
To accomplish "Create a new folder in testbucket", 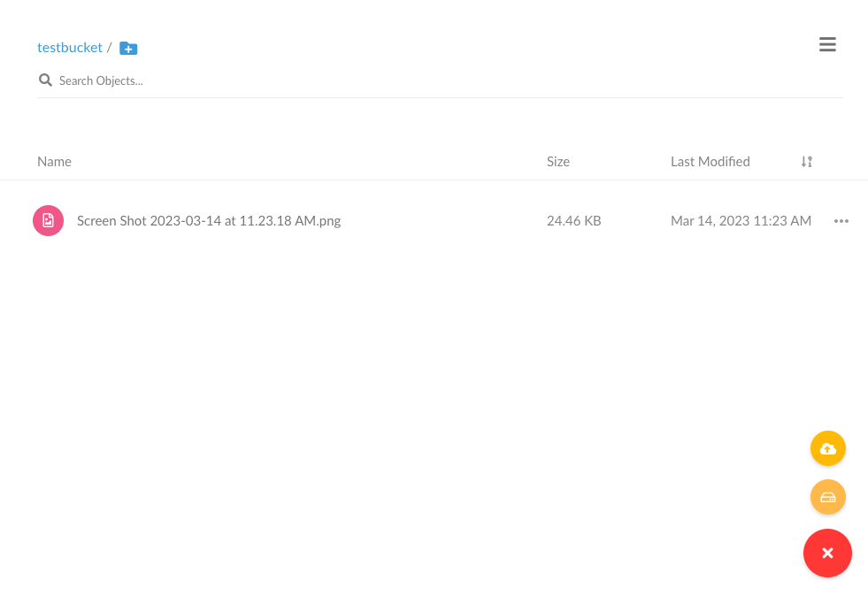I will (127, 48).
